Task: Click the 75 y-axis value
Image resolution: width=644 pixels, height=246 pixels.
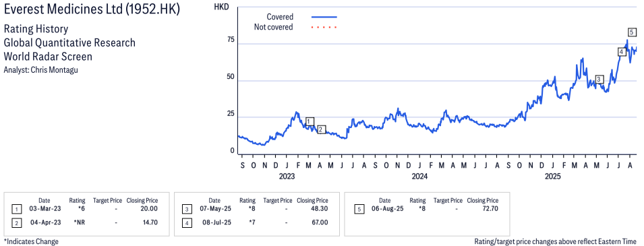Action: (231, 40)
